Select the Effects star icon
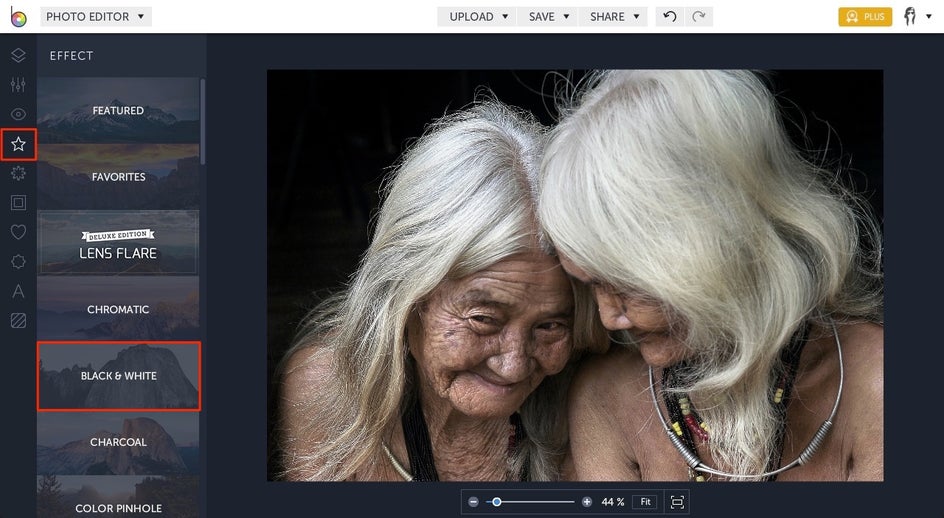 click(x=18, y=144)
